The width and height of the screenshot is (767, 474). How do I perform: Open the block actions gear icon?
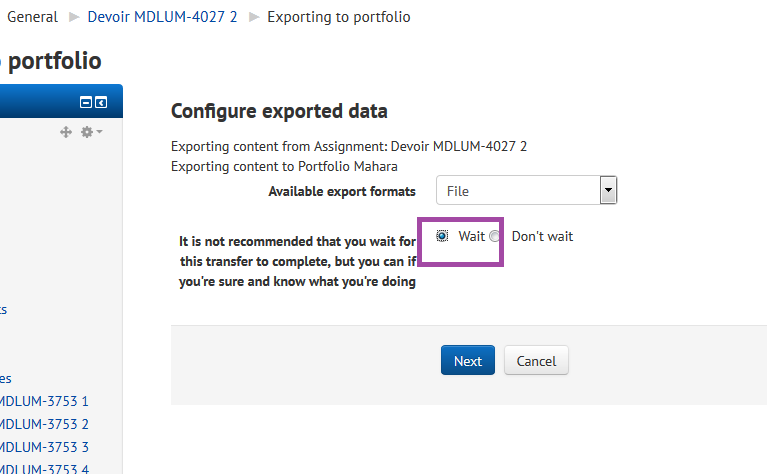point(87,132)
